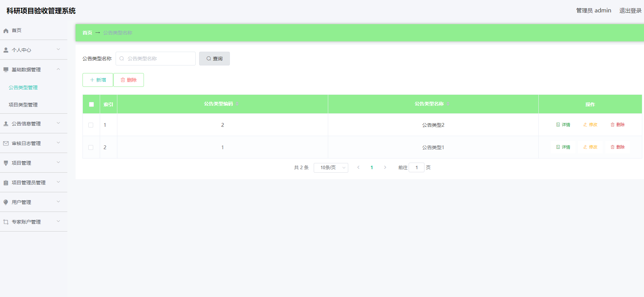Expand the 个人中心 menu chevron
Image resolution: width=644 pixels, height=297 pixels.
click(58, 49)
